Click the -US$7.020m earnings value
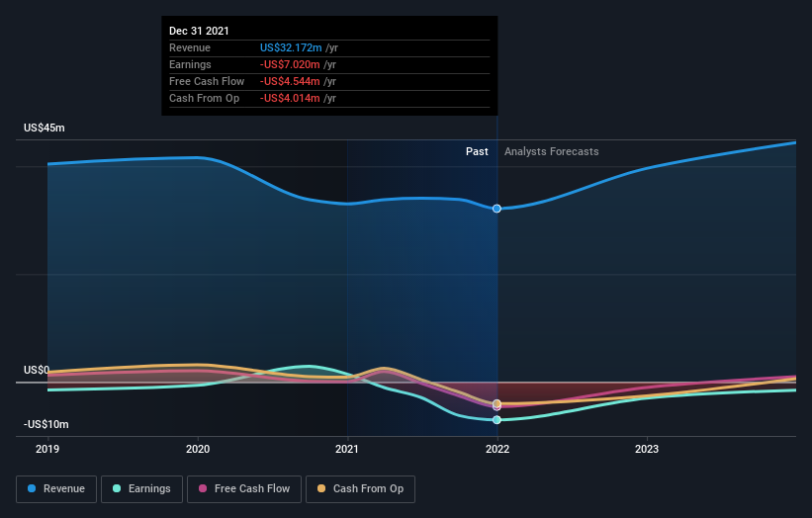The width and height of the screenshot is (812, 518). pos(290,64)
